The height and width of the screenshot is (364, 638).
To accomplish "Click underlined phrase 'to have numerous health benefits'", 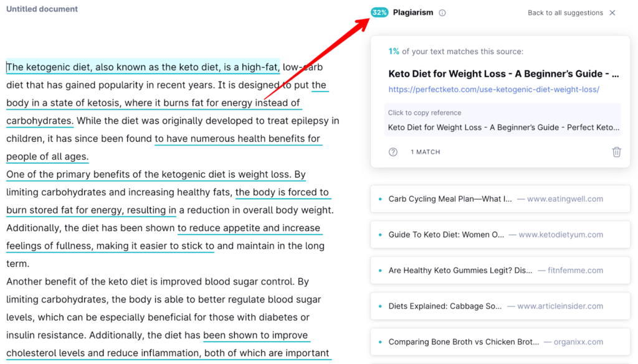I will 237,139.
